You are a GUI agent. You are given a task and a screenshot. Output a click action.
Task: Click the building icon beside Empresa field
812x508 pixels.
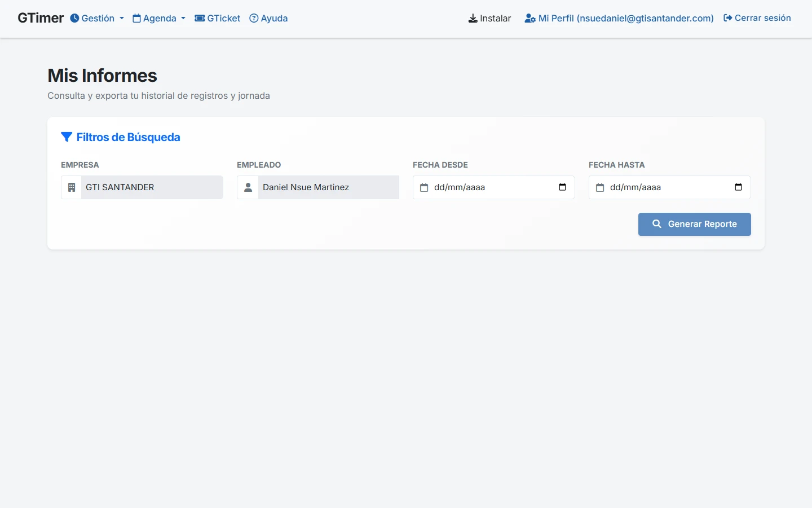72,187
